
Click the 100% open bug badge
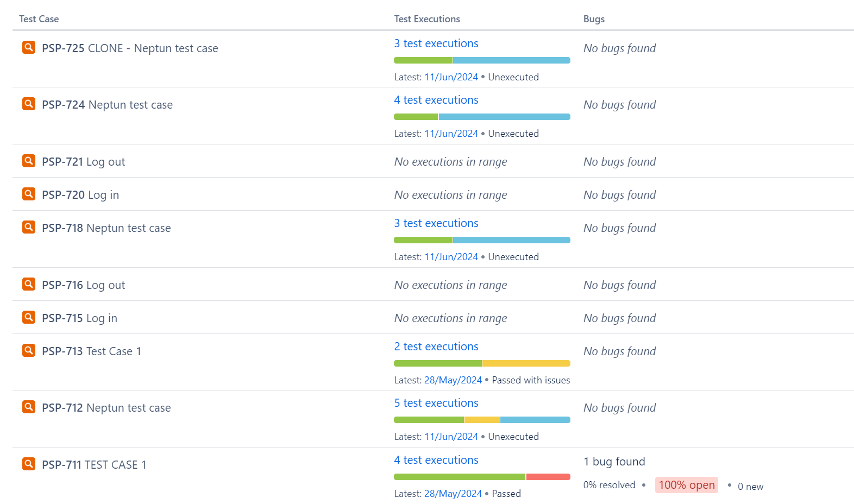[x=687, y=485]
